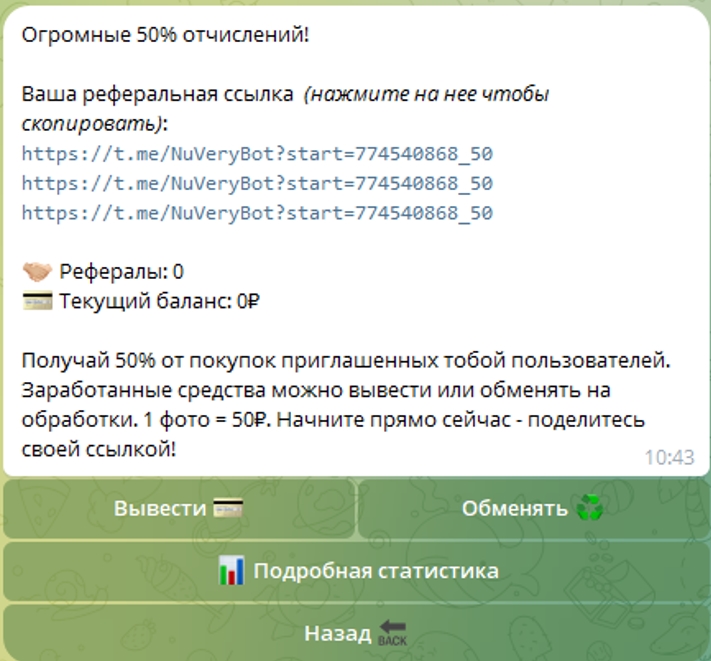Click the Рефералы: 0 line
Viewport: 711px width, 661px height.
103,272
